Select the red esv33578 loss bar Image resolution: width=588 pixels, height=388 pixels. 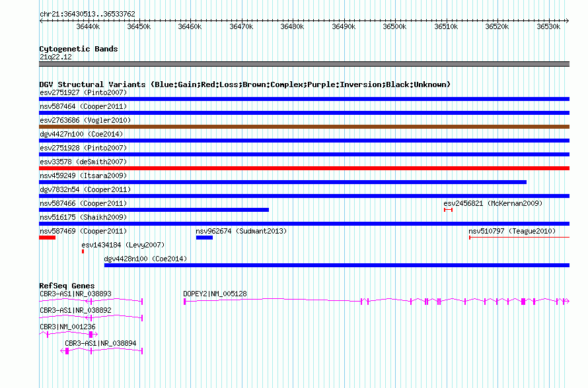click(304, 168)
